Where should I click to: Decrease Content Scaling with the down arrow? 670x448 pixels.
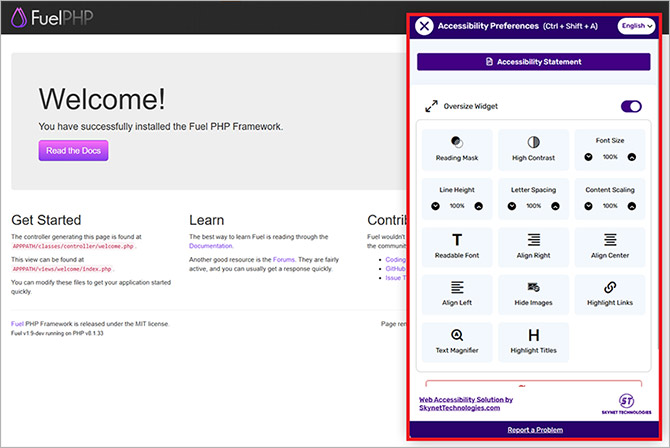coord(588,206)
